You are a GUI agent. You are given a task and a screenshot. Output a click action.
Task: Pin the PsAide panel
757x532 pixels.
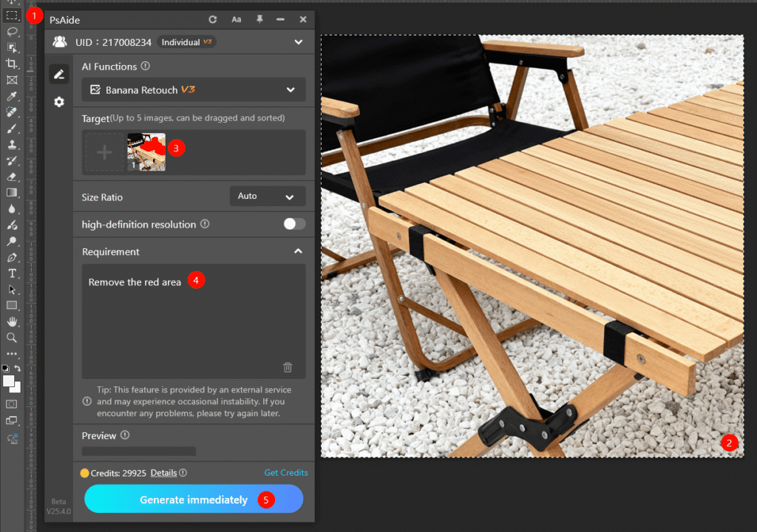[258, 19]
